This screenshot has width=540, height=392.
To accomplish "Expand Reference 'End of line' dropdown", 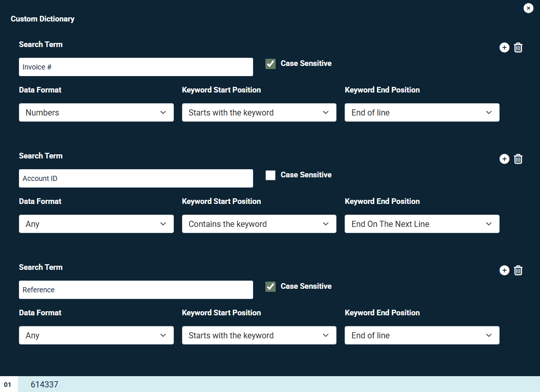I will pyautogui.click(x=422, y=335).
